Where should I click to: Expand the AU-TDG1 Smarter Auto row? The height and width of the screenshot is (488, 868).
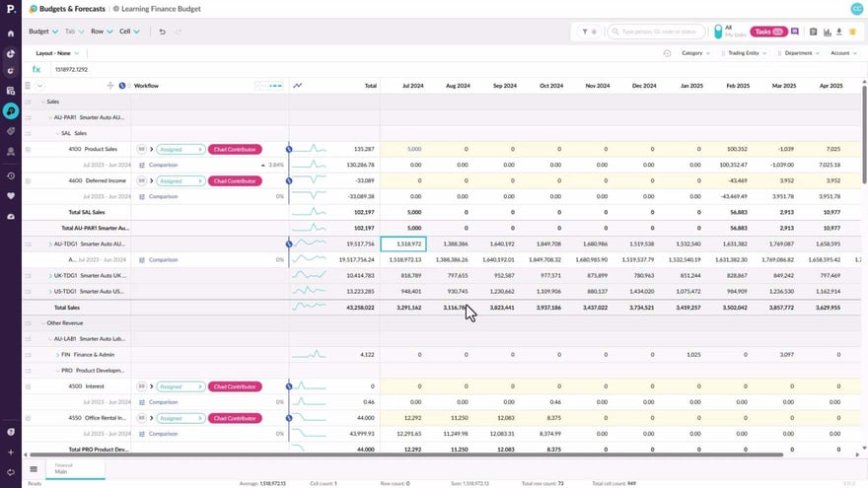point(50,244)
